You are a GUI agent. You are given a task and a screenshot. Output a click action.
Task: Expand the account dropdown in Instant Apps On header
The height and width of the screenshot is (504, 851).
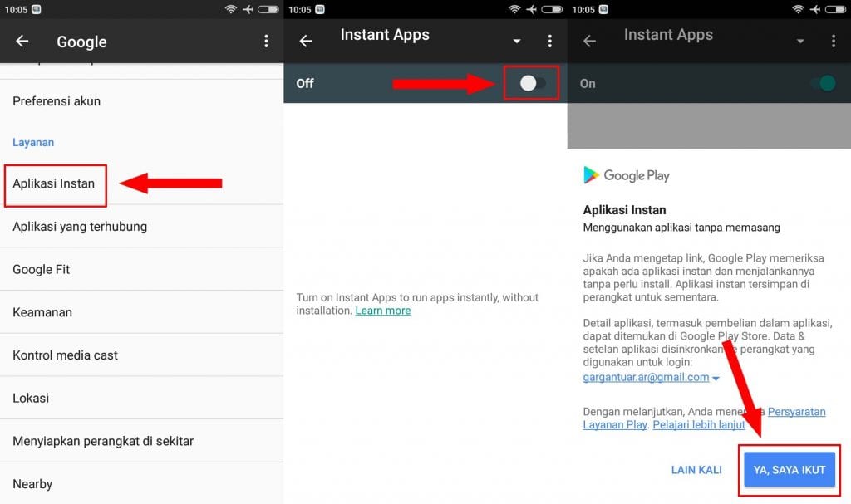coord(800,42)
